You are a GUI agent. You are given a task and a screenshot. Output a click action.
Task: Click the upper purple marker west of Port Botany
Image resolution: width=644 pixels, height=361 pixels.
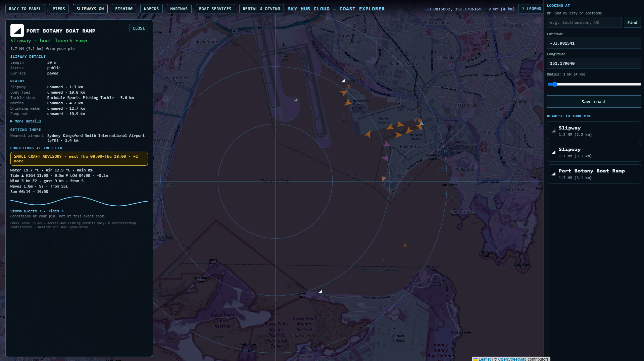[387, 144]
